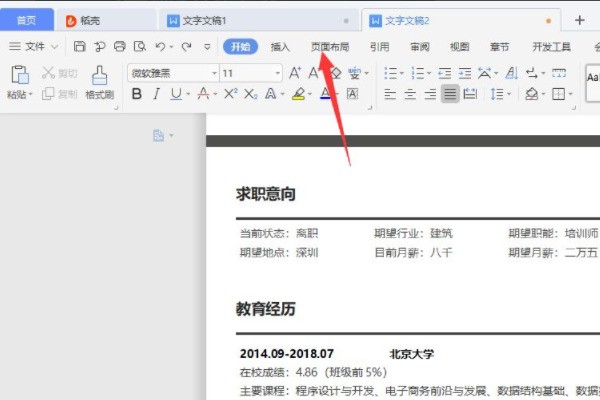Open the customize quick access toolbar dropdown
The image size is (600, 400).
click(x=207, y=47)
